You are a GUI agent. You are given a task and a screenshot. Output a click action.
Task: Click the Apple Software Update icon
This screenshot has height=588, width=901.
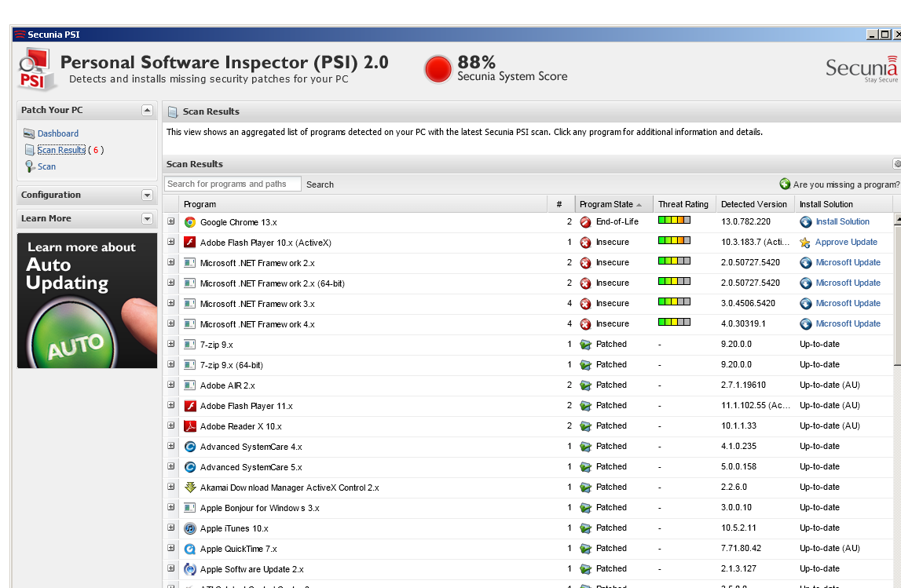[189, 569]
